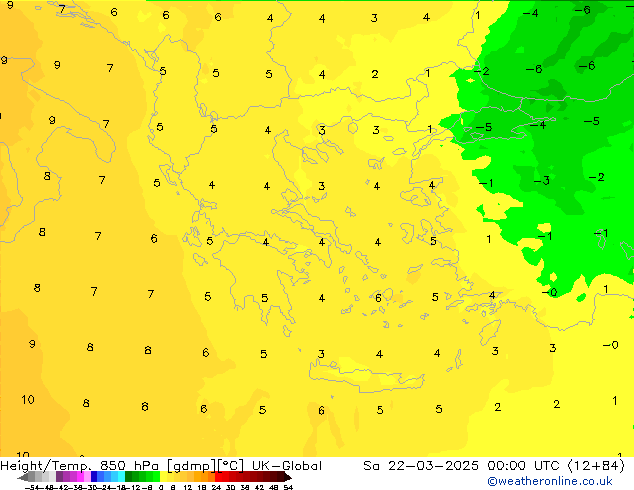Image resolution: width=634 pixels, height=490 pixels.
Task: Select the bright yellow legend swatch above 0
Action: [x=163, y=477]
